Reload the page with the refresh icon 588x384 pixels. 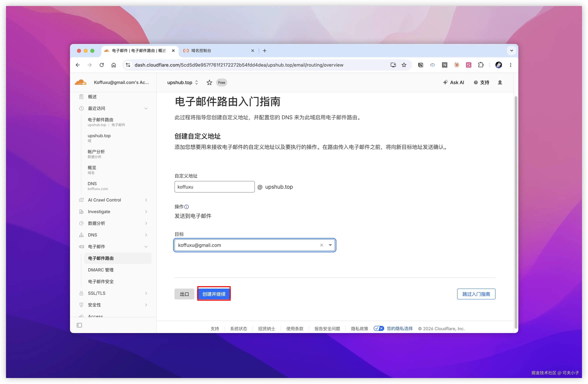[x=101, y=65]
